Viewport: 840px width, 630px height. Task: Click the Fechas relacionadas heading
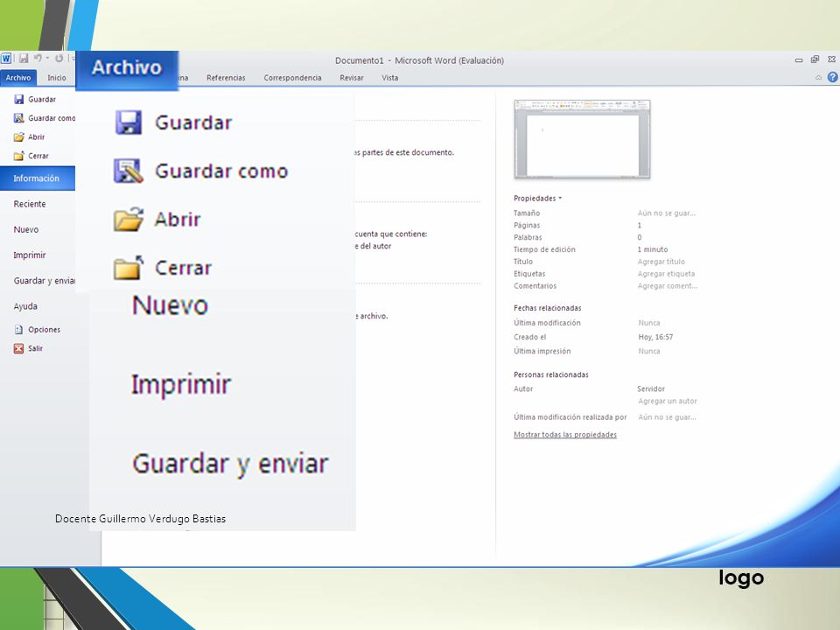(548, 308)
